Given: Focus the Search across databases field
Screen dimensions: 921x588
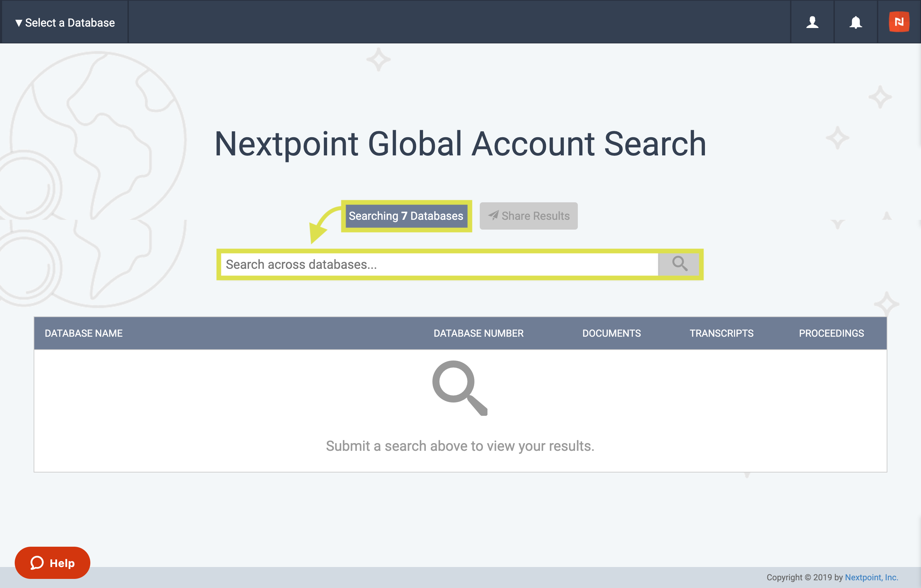Looking at the screenshot, I should 439,264.
